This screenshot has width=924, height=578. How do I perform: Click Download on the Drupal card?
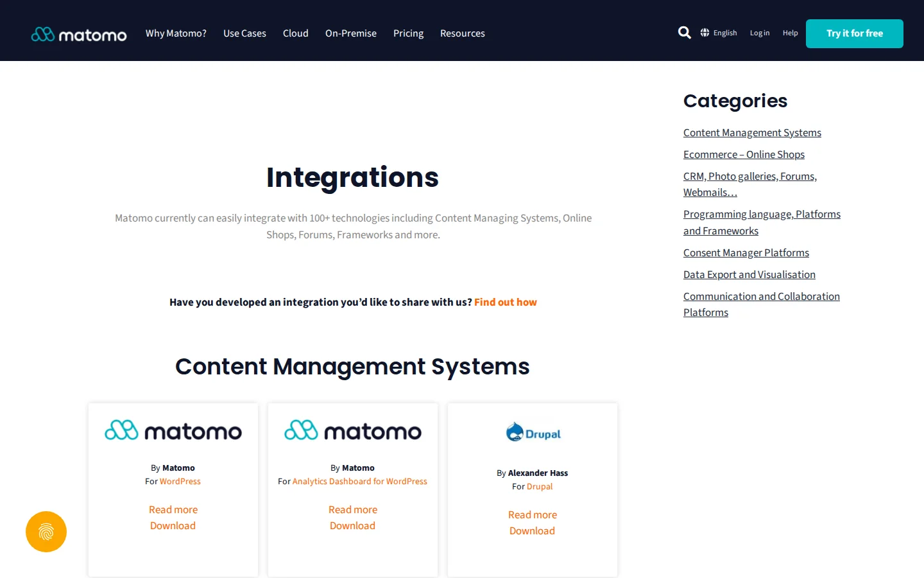pos(533,530)
